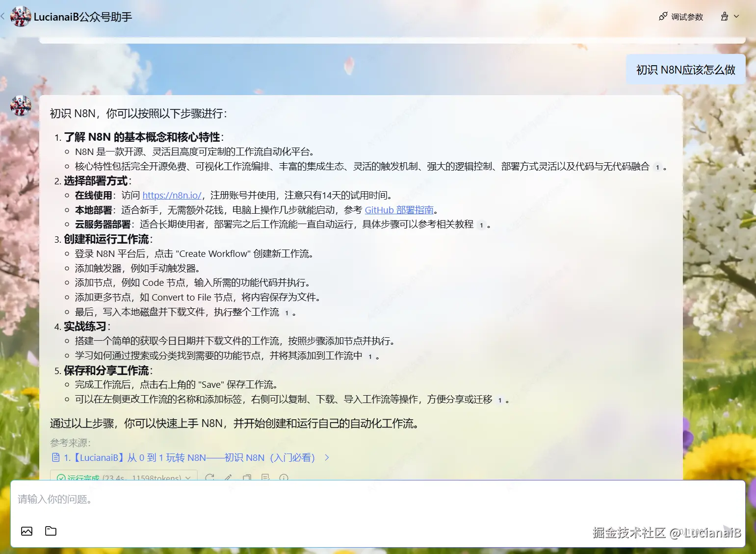Open the info circle icon under the message
The image size is (756, 554).
click(x=284, y=478)
